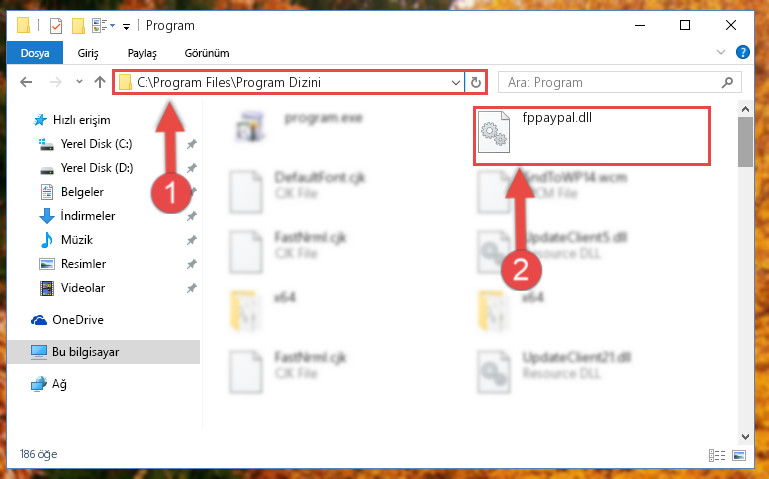
Task: Click the vertical scrollbar thumb
Action: point(745,142)
